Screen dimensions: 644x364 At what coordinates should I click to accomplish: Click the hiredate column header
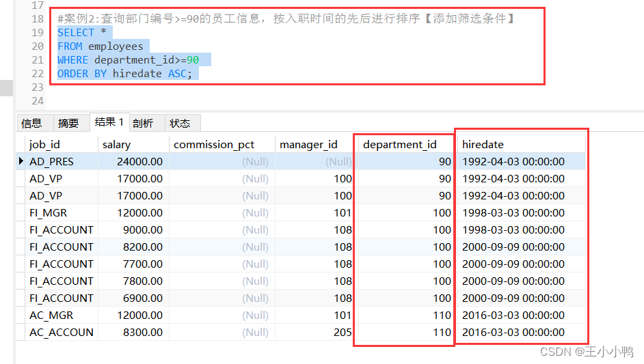pos(522,145)
